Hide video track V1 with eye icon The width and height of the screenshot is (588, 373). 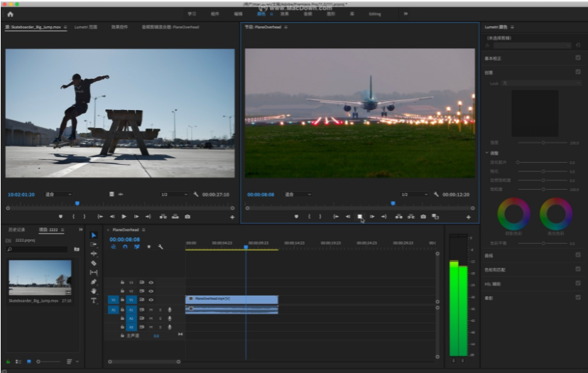tap(151, 300)
